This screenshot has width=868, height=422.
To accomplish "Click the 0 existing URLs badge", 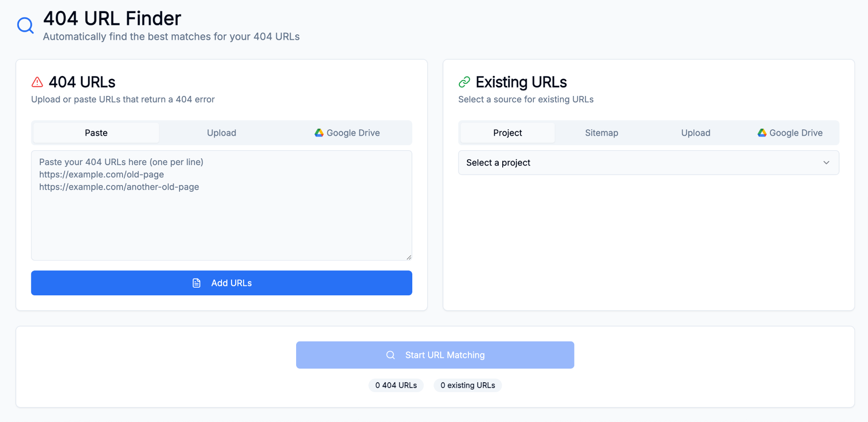I will [468, 385].
